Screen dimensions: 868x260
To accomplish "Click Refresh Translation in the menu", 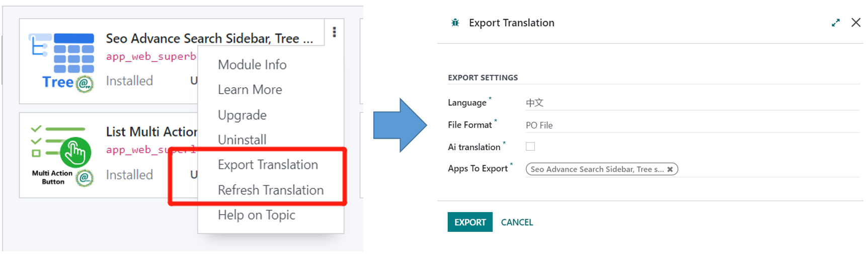I will pyautogui.click(x=271, y=190).
